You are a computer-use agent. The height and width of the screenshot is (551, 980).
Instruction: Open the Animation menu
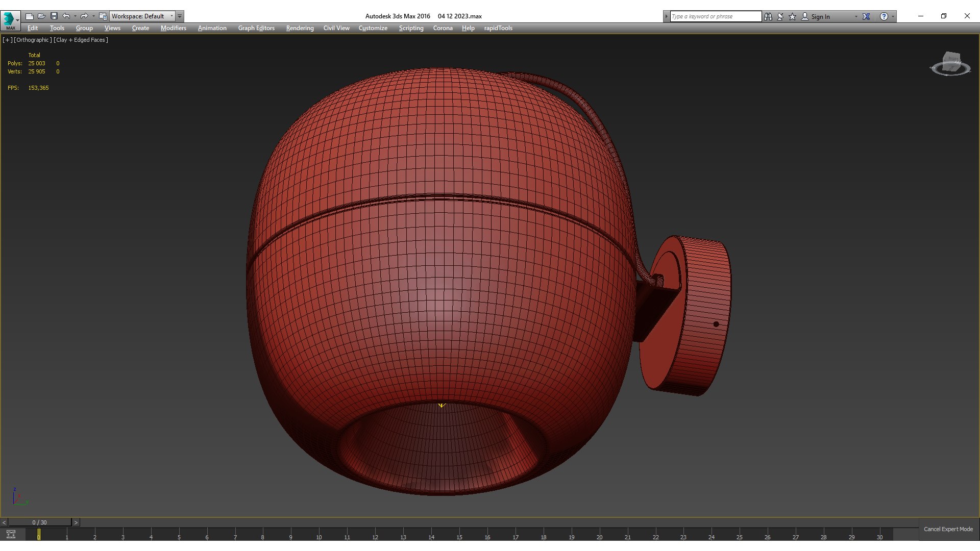tap(212, 28)
